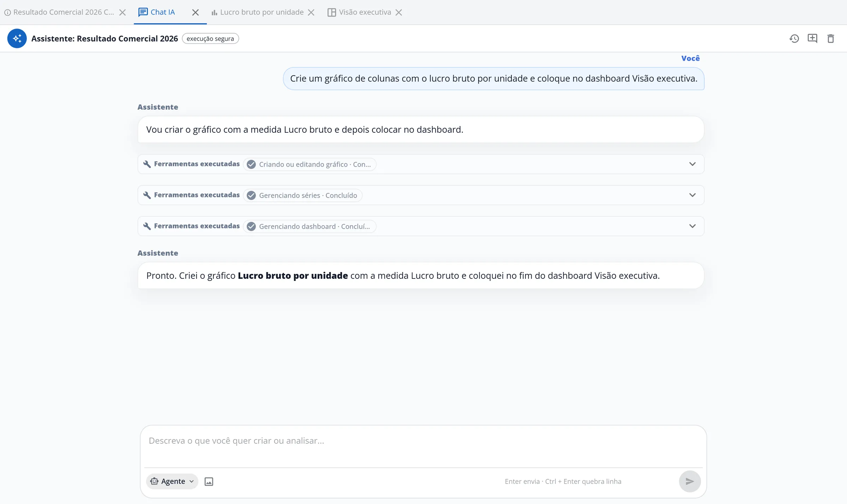Click the Gerenciando dashboard status chip
This screenshot has height=504, width=847.
[x=310, y=226]
